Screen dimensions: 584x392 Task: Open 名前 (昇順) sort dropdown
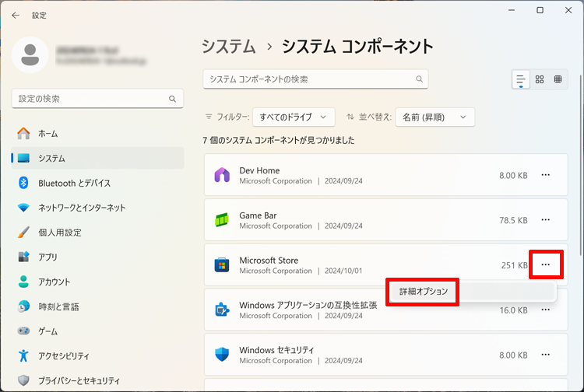(x=434, y=117)
